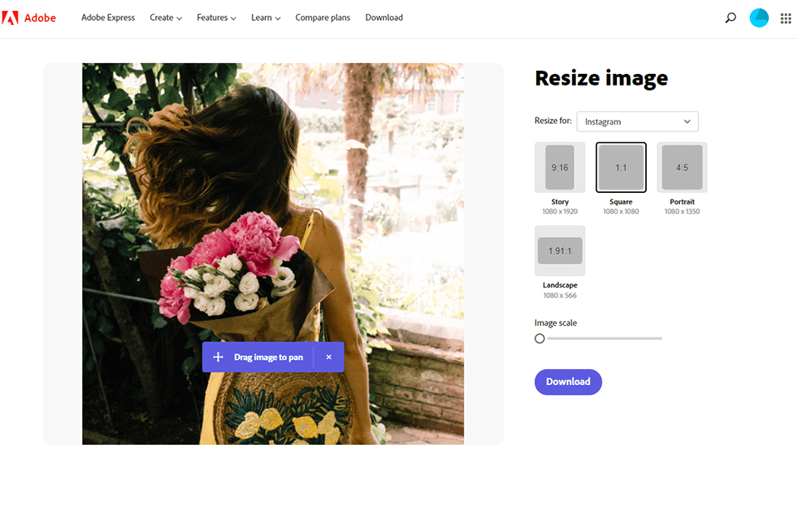Open the Resize for Instagram dropdown
Image resolution: width=798 pixels, height=532 pixels.
[x=638, y=121]
